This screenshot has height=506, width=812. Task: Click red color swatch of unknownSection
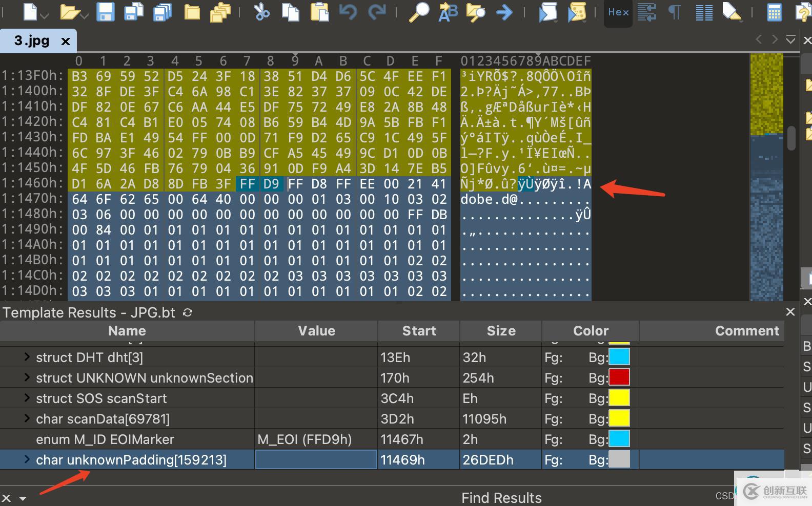click(619, 377)
